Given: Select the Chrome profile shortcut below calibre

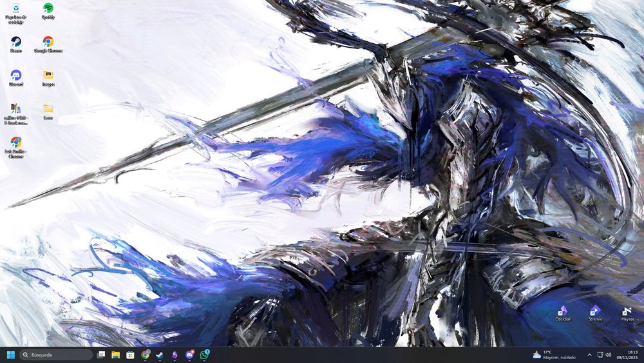Looking at the screenshot, I should tap(15, 147).
